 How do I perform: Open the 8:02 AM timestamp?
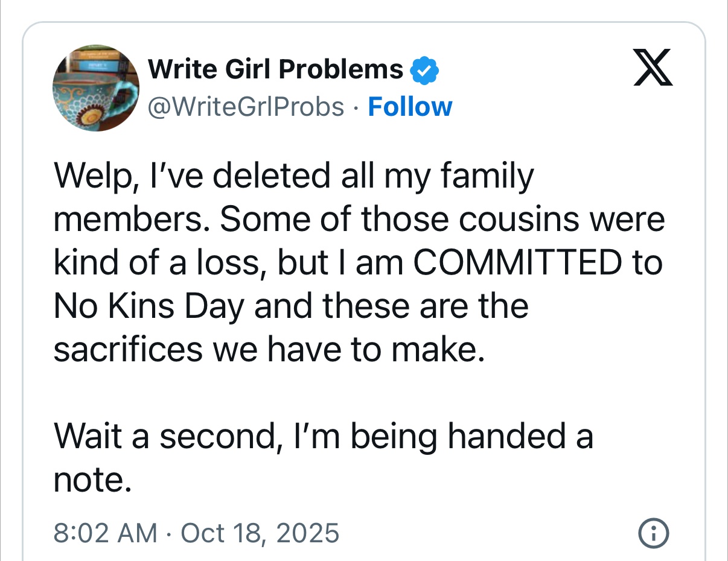[x=105, y=533]
